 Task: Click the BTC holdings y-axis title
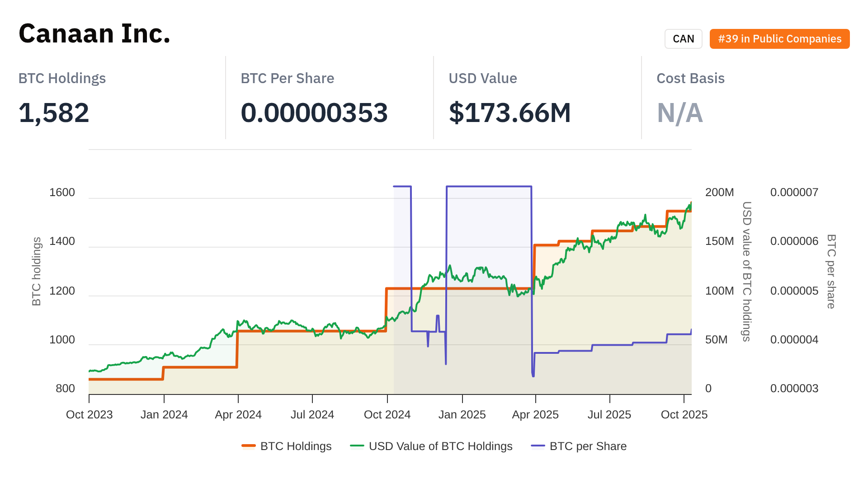point(37,271)
